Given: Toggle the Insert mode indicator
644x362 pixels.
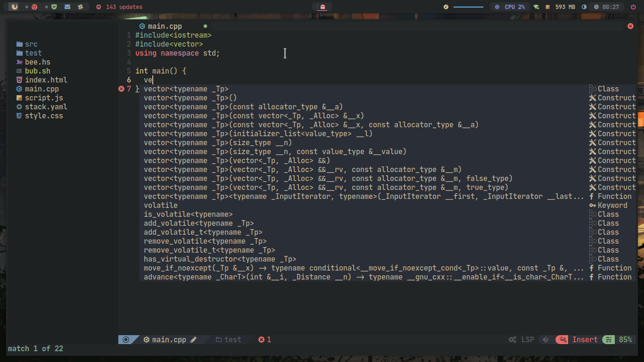Looking at the screenshot, I should coord(585,339).
